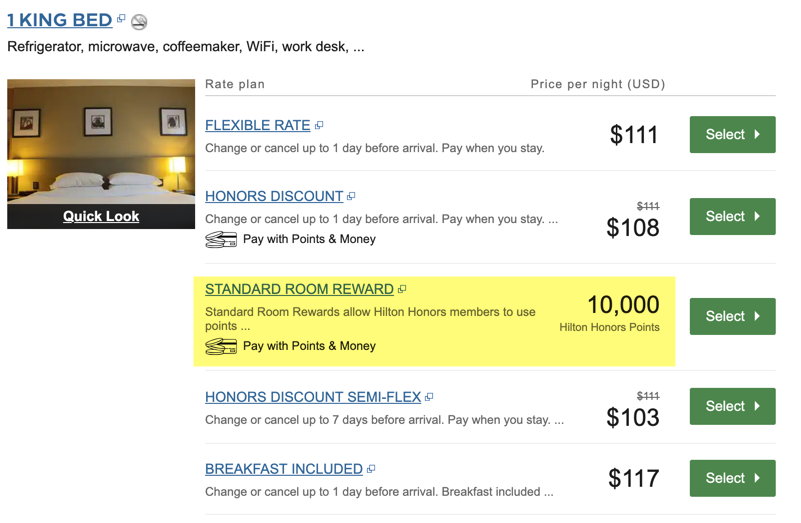Select the 10,000 points reward rate
This screenshot has width=801, height=523.
pos(733,316)
